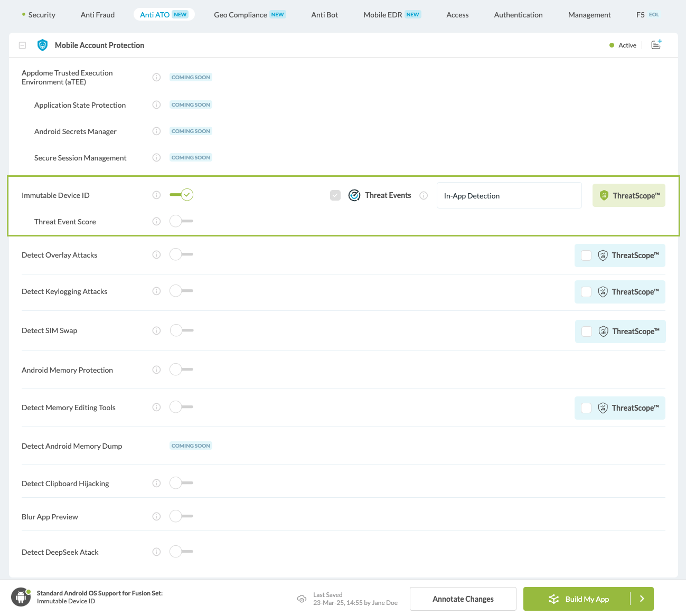Switch to the Anti Bot tab

tap(324, 15)
